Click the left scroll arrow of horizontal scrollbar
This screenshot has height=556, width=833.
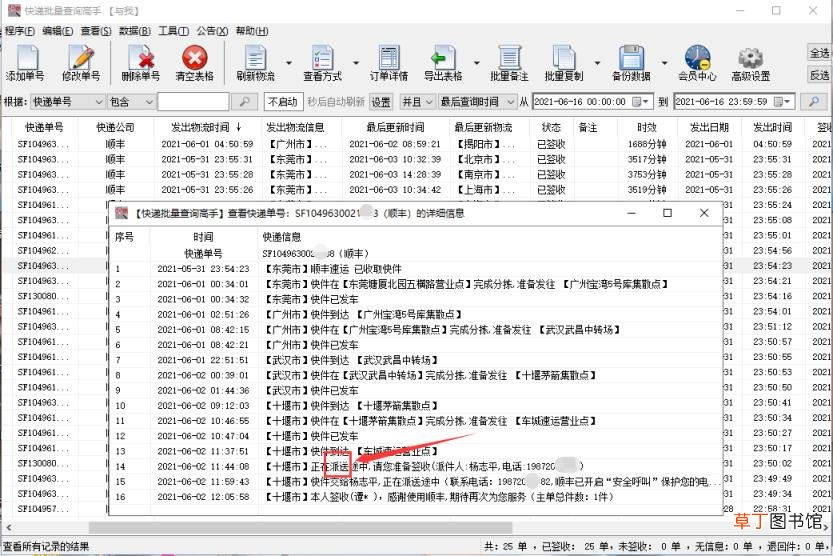click(x=8, y=527)
